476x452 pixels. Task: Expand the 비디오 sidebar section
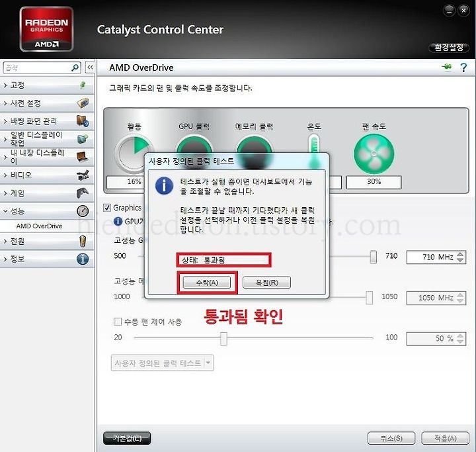coord(5,175)
